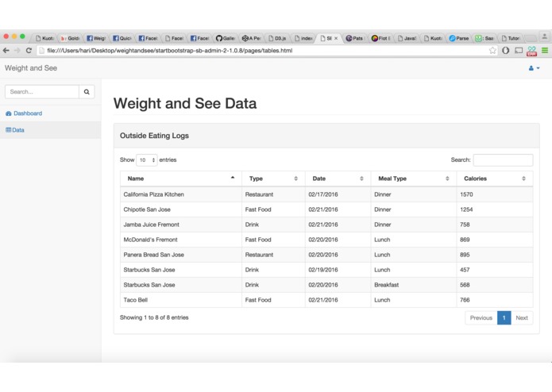Click the half-circle contrast extension icon
The height and width of the screenshot is (392, 552).
(505, 51)
